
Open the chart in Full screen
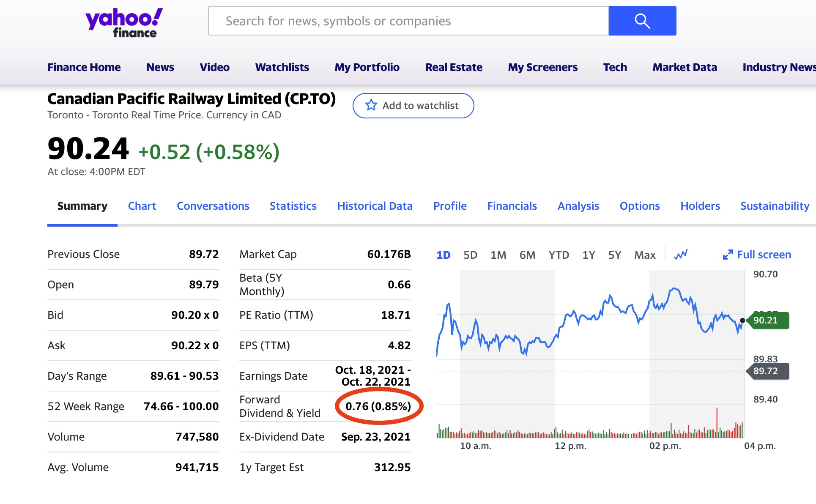[x=757, y=255]
